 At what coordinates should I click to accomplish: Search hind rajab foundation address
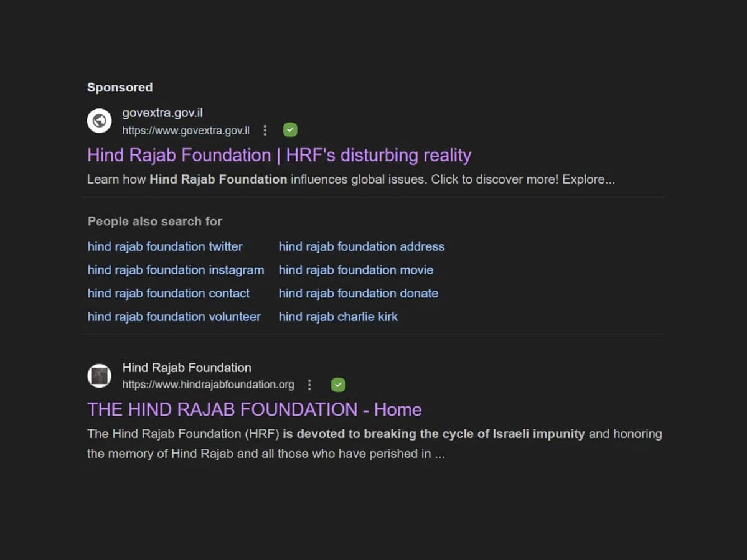[x=362, y=246]
